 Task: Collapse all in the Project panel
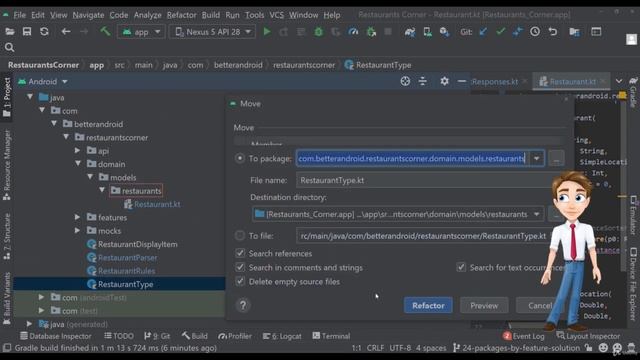(423, 81)
